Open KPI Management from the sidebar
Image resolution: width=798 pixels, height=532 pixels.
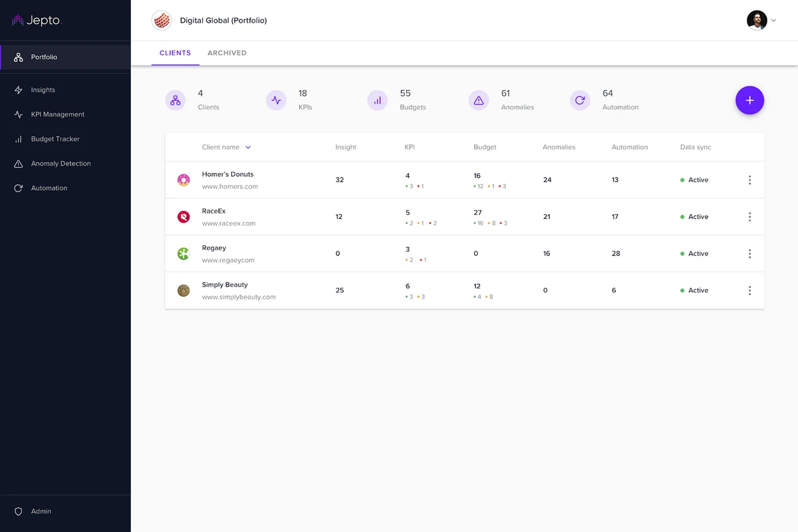[52, 114]
